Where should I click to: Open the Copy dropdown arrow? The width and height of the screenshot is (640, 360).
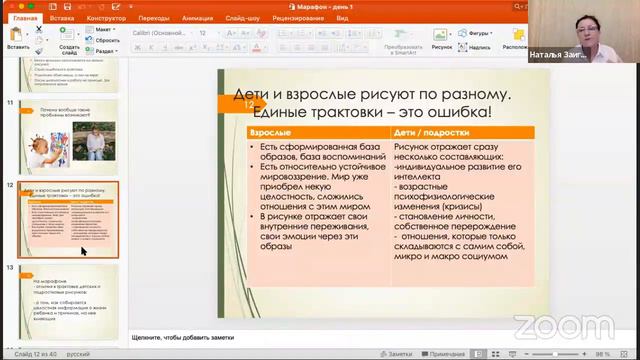pyautogui.click(x=47, y=40)
